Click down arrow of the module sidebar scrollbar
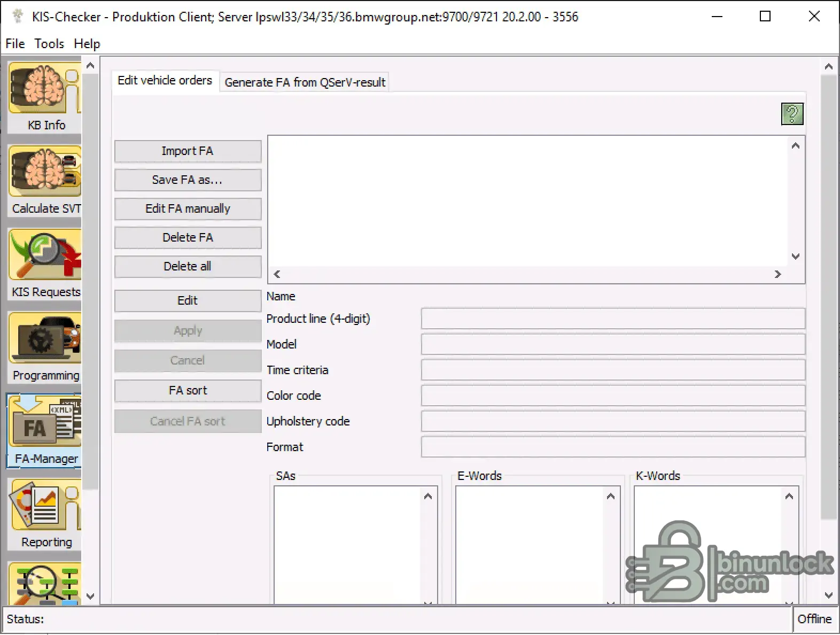Viewport: 840px width, 635px height. [90, 596]
